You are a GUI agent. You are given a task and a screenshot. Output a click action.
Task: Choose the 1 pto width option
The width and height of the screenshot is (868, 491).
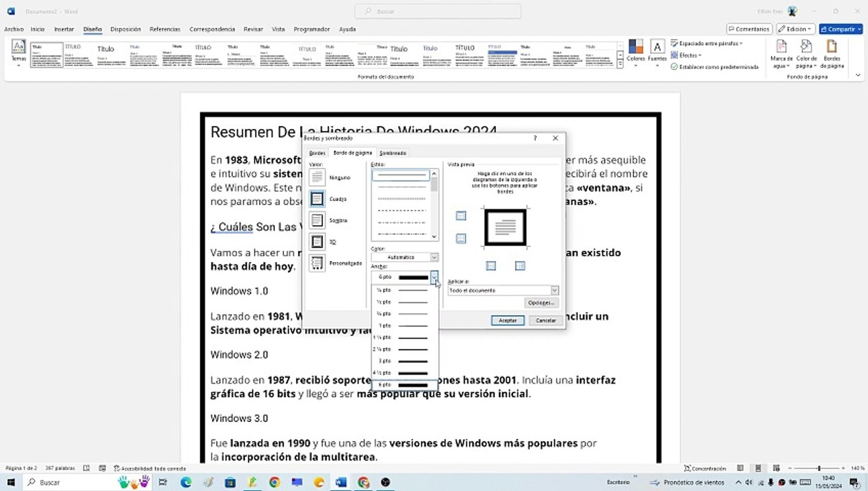(x=405, y=325)
